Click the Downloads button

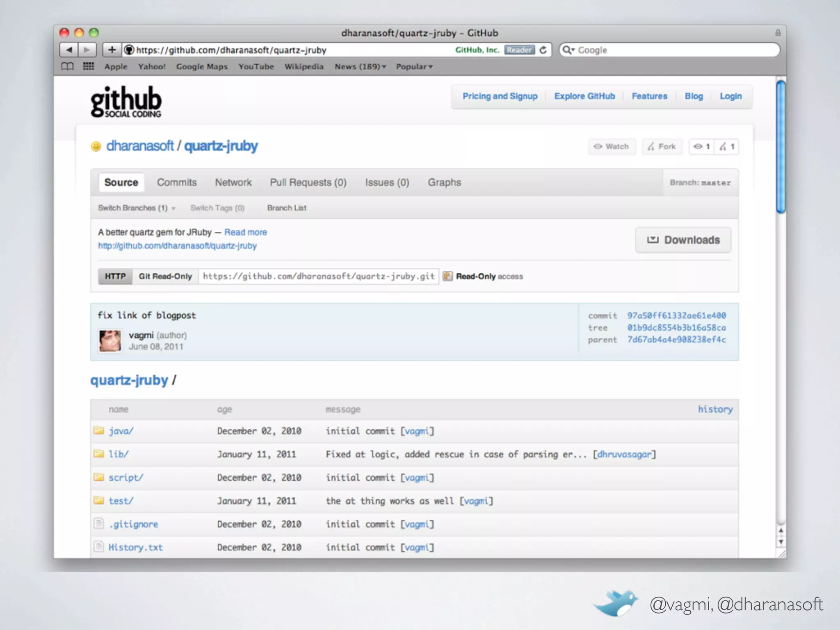point(683,240)
